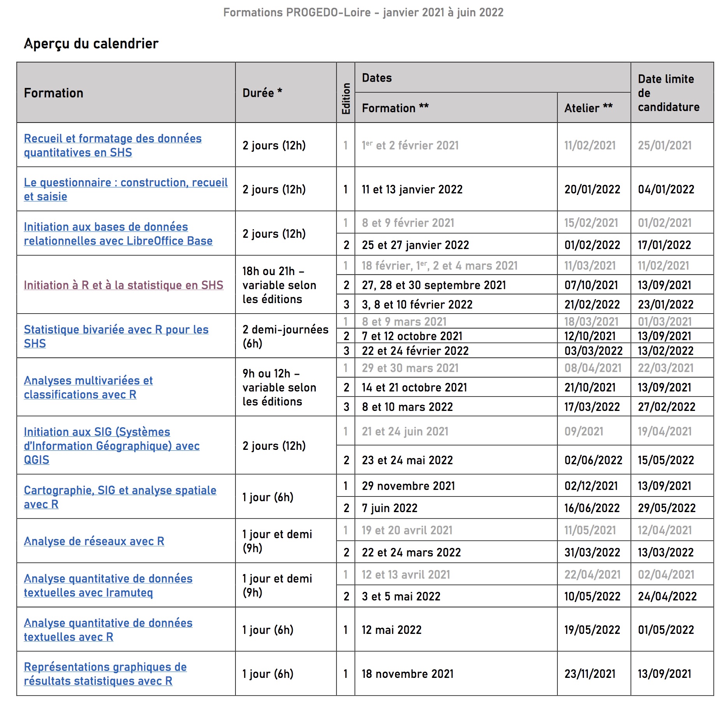The image size is (728, 709).
Task: Open 'Analyse quantitative de données textuelles avec R' link
Action: (108, 630)
